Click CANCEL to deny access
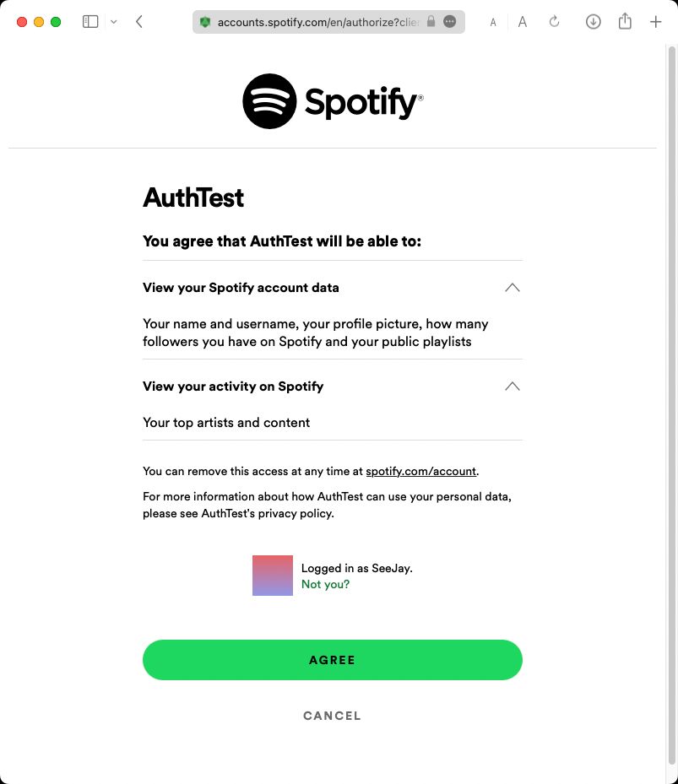The image size is (678, 784). point(332,715)
